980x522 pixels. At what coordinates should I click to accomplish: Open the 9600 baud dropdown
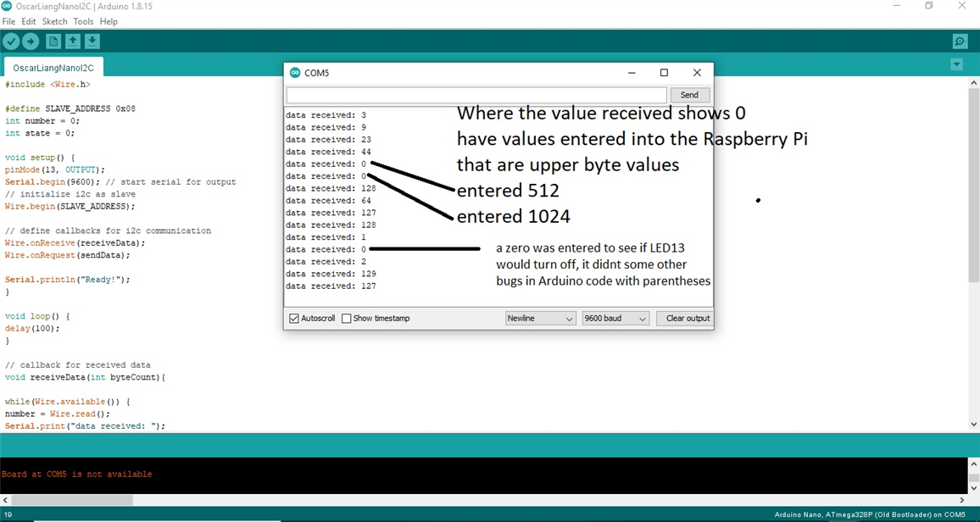point(615,319)
